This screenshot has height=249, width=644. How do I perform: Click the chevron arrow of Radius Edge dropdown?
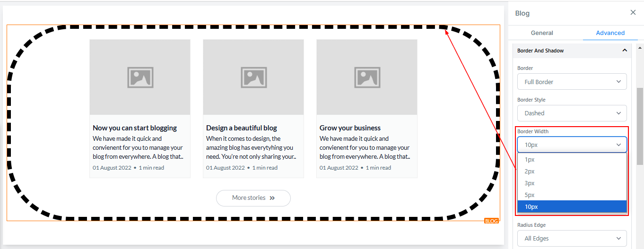618,239
